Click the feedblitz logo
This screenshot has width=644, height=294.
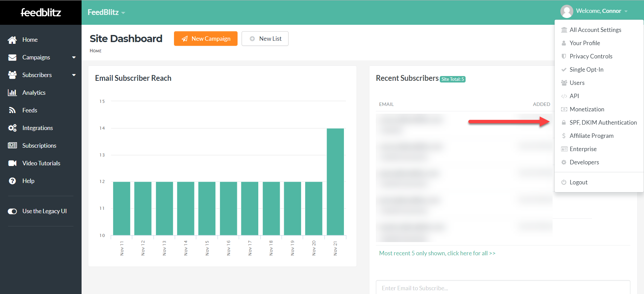click(41, 12)
